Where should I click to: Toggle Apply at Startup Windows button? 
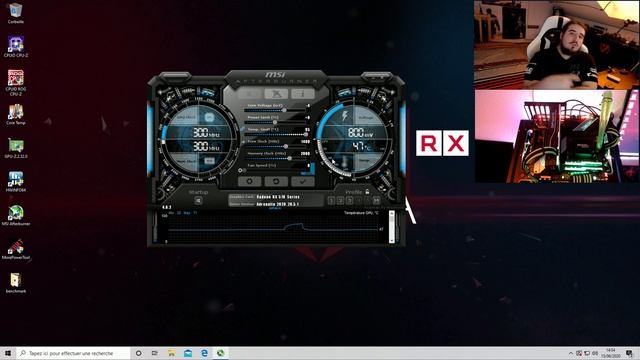pos(198,200)
